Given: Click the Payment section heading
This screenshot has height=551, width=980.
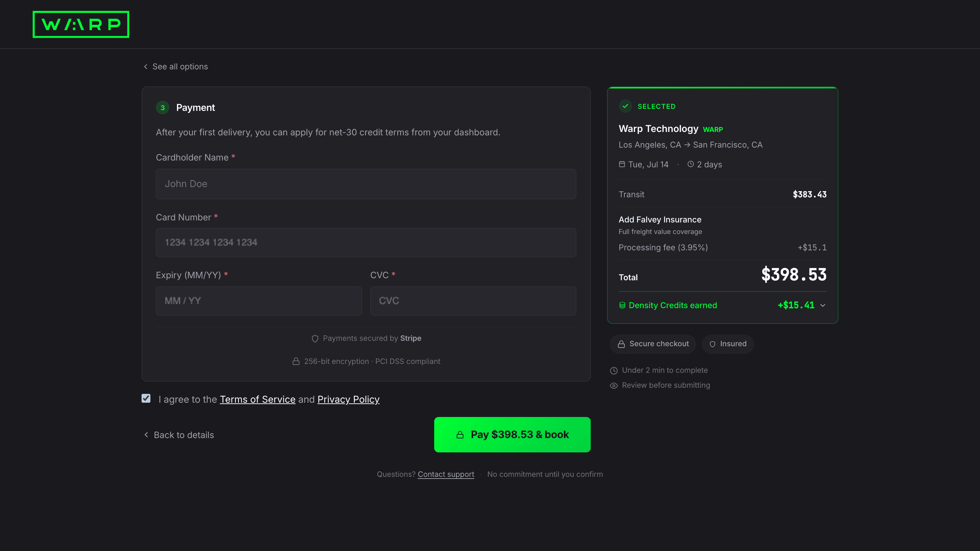Looking at the screenshot, I should (x=196, y=107).
